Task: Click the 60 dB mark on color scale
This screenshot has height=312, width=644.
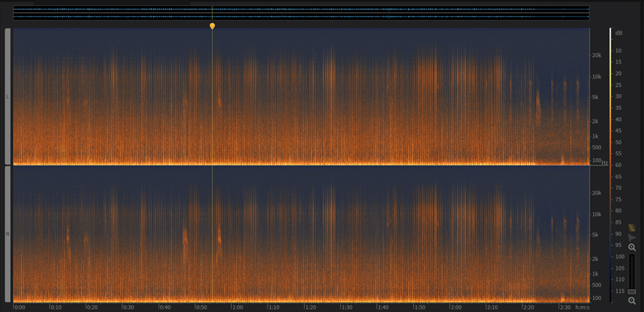Action: (618, 165)
